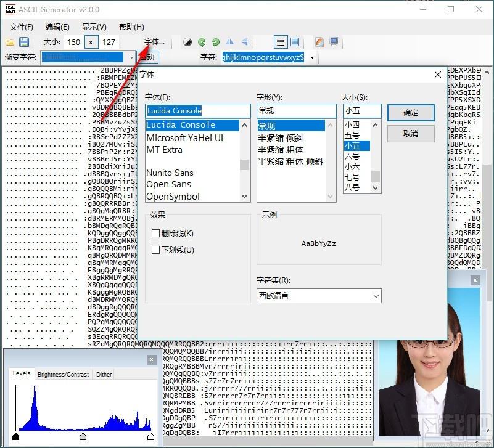The width and height of the screenshot is (494, 448).
Task: Select MT Extra in font list
Action: [165, 150]
